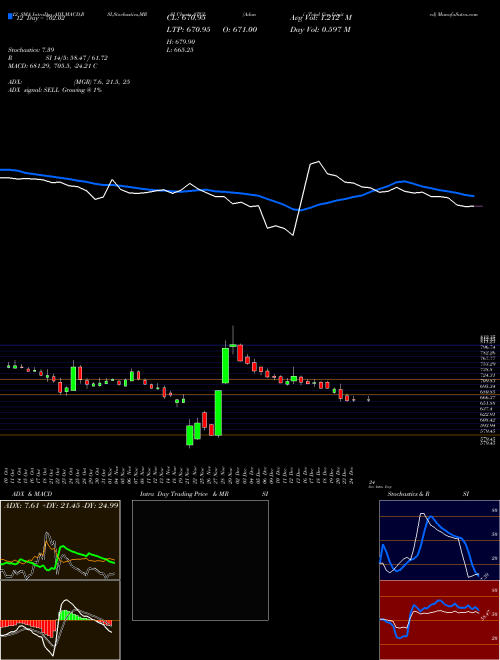Open the MACD histogram mini chart
The image size is (500, 660).
pos(60,620)
